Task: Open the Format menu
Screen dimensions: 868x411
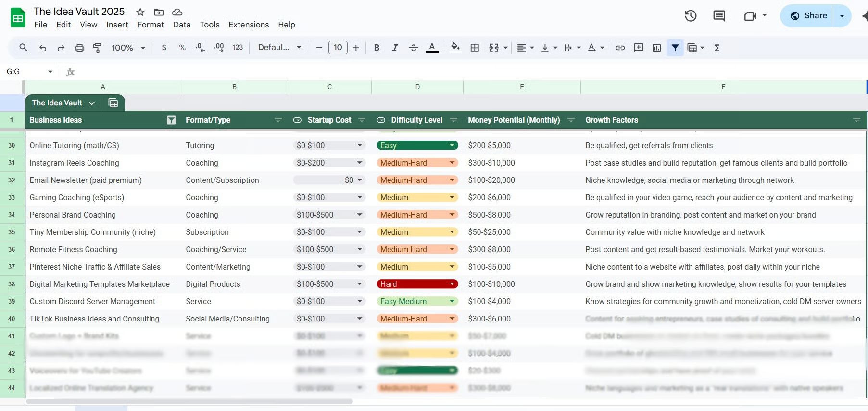Action: pyautogui.click(x=151, y=25)
